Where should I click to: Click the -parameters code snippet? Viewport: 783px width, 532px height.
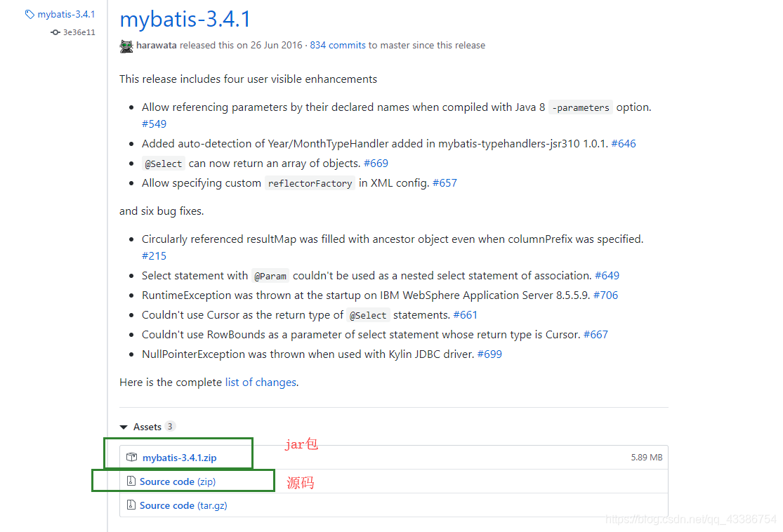coord(581,108)
